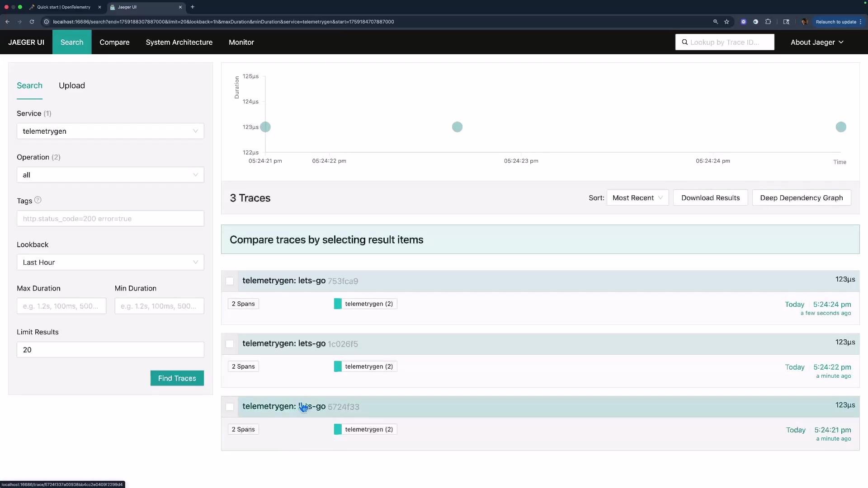Click the teal service color block in 753fca9 trace
The image size is (868, 488).
coord(338,304)
